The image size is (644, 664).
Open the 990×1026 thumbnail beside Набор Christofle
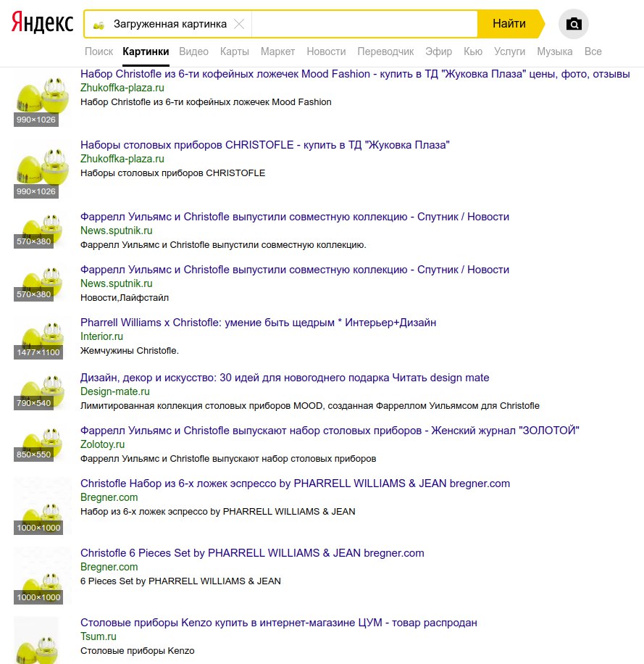pos(42,97)
